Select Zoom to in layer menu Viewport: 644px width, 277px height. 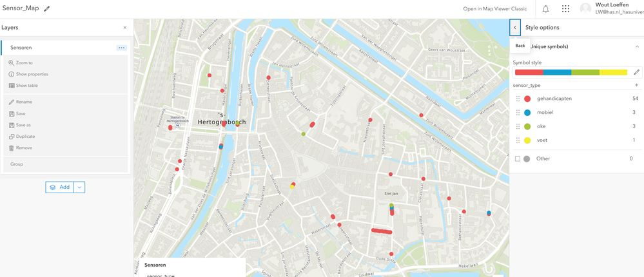coord(21,62)
